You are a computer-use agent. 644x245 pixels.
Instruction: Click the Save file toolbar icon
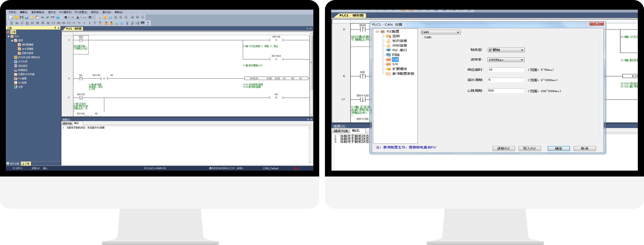[21, 17]
